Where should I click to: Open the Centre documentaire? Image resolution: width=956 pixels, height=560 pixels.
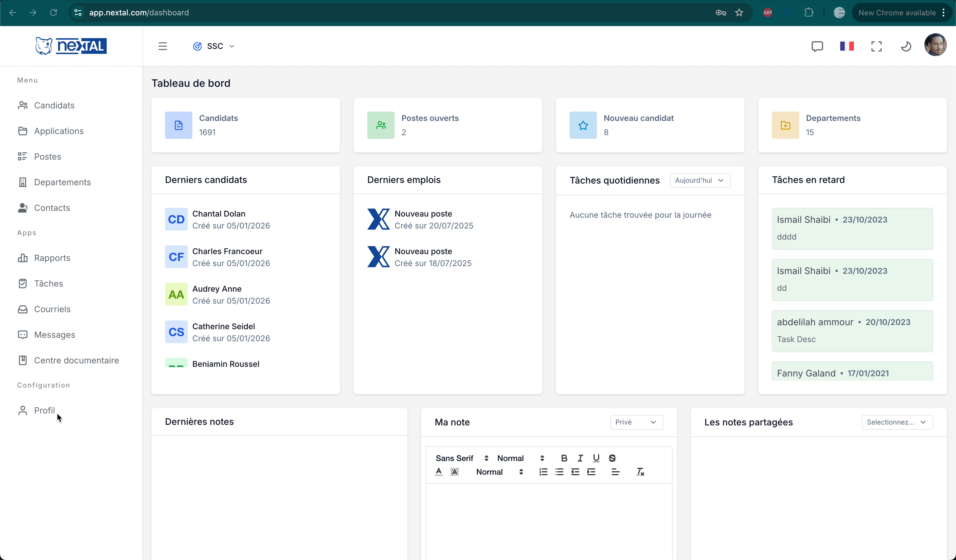pos(77,360)
